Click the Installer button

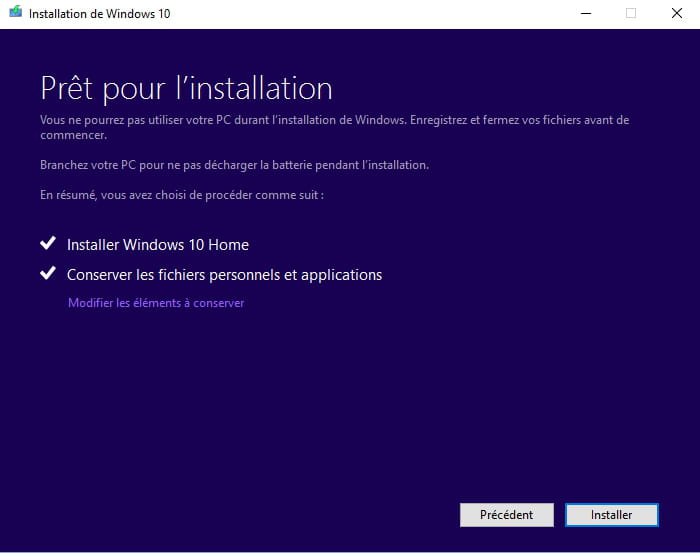click(x=612, y=515)
